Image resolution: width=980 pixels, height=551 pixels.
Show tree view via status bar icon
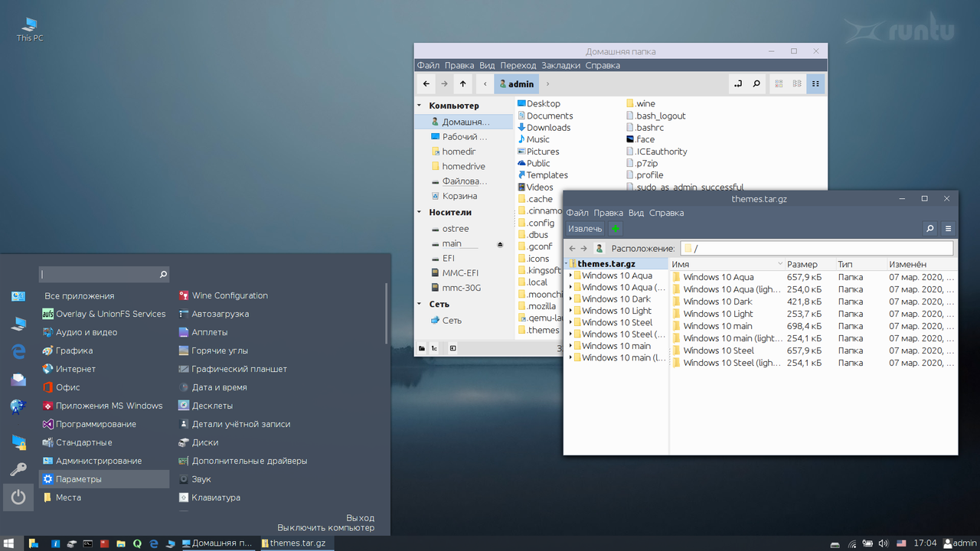coord(434,348)
